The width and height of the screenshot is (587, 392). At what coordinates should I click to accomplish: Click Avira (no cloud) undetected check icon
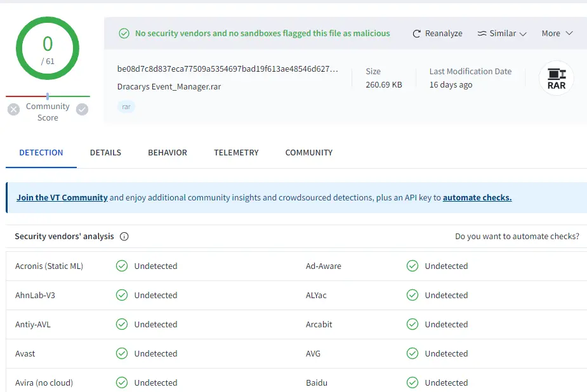(x=122, y=382)
